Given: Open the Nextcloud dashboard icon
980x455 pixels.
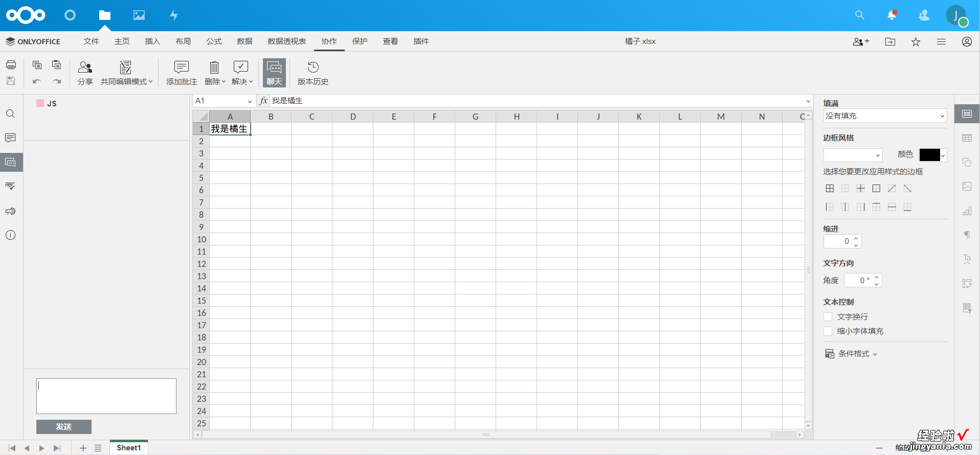Looking at the screenshot, I should [x=70, y=15].
